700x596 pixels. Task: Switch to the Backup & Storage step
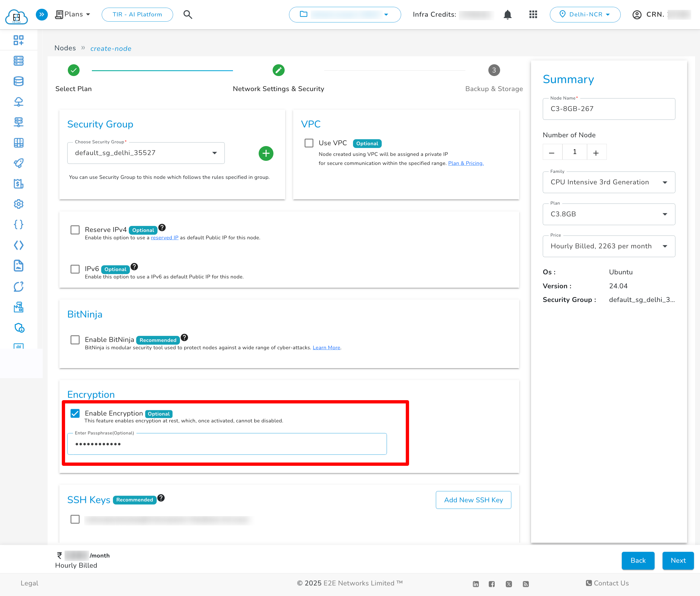(494, 71)
